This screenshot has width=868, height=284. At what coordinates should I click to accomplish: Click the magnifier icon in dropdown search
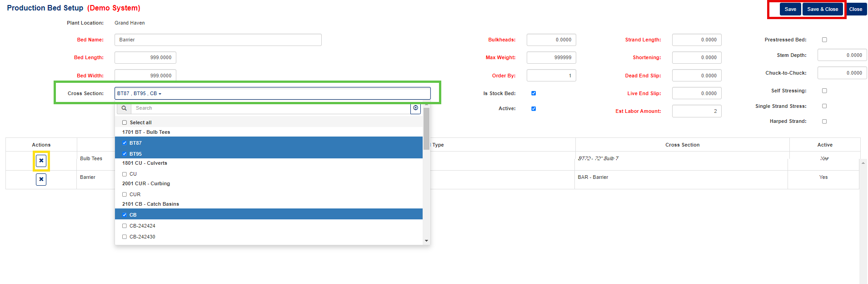click(124, 108)
